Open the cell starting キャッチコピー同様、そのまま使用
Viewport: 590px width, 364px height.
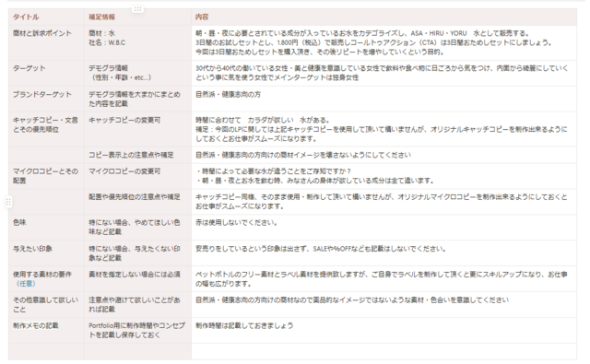click(x=383, y=202)
